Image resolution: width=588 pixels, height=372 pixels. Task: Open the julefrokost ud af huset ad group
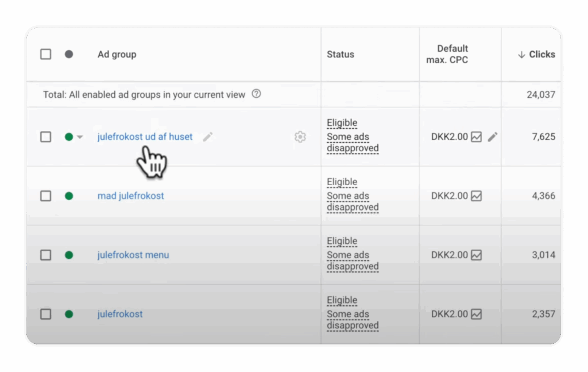pos(145,137)
